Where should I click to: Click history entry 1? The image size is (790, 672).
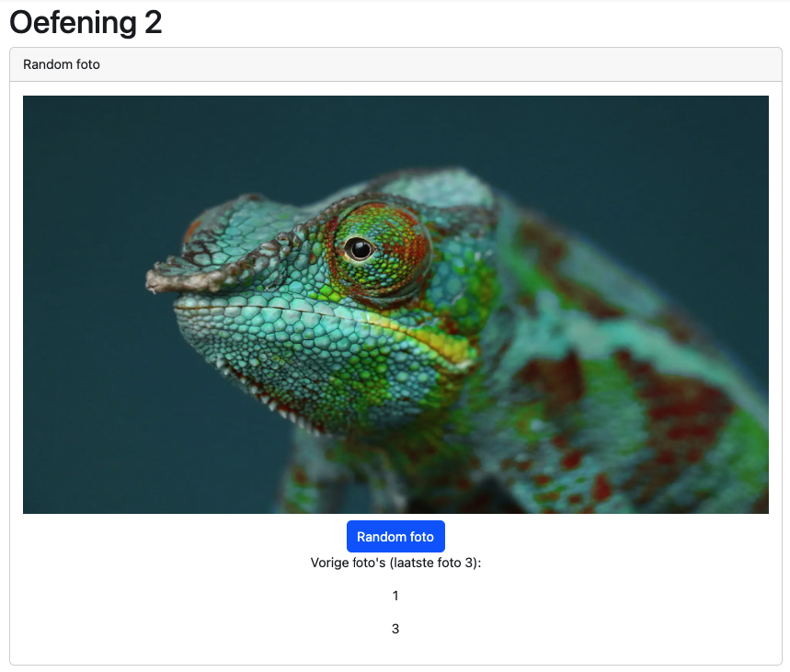(395, 596)
